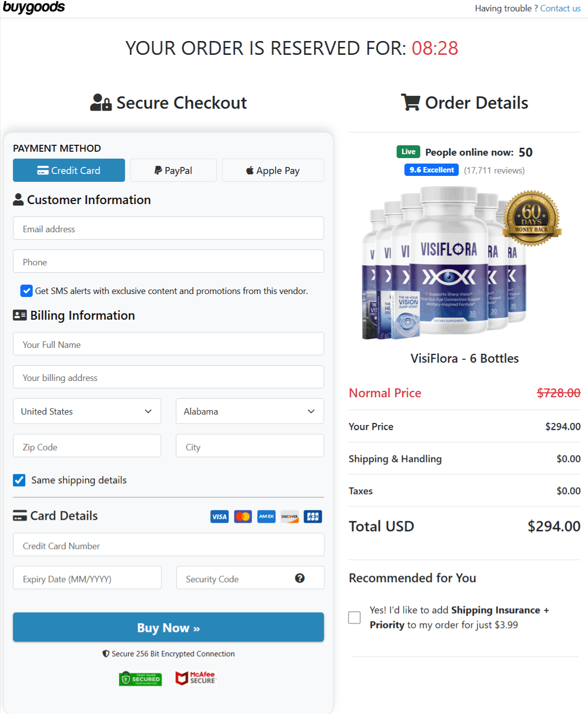588x714 pixels.
Task: Select the American Express card icon
Action: 266,516
